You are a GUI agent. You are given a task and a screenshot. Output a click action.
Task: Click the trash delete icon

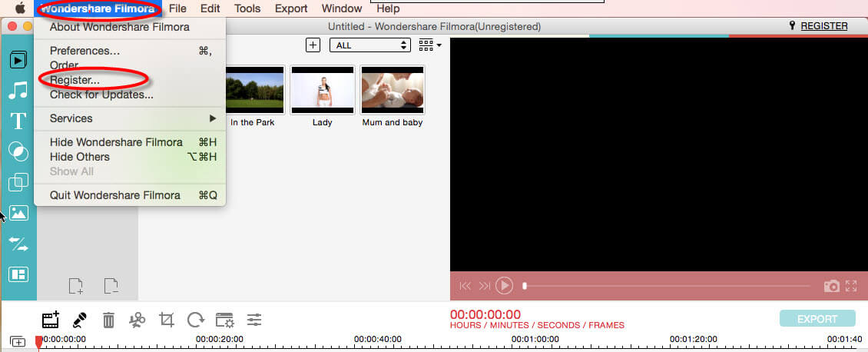(108, 320)
